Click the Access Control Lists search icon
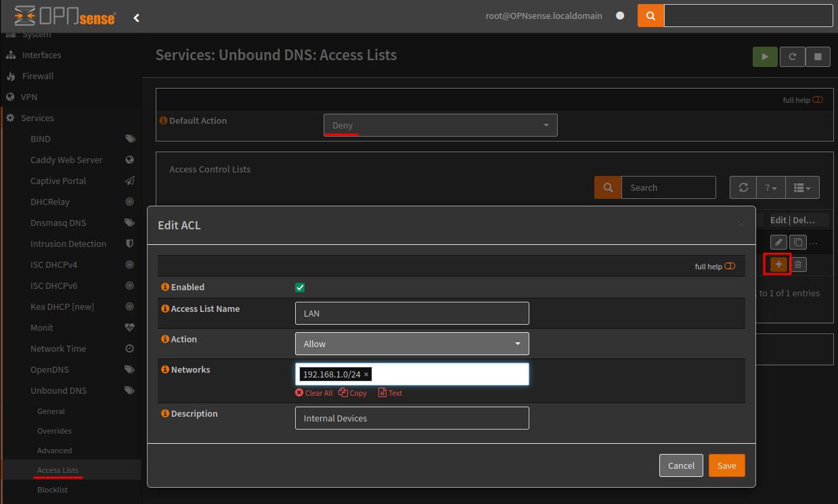Image resolution: width=838 pixels, height=504 pixels. tap(608, 187)
